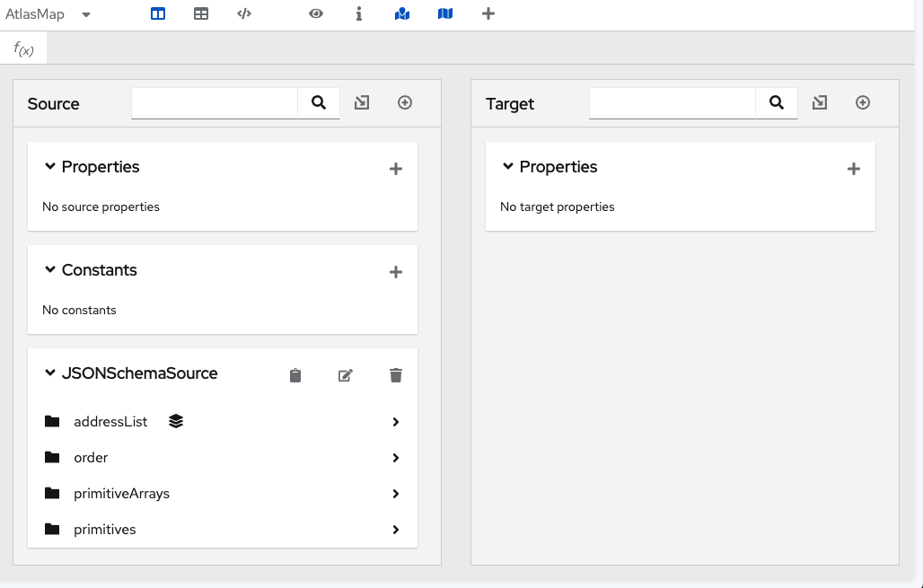
Task: Collapse the source Properties section
Action: click(x=50, y=167)
